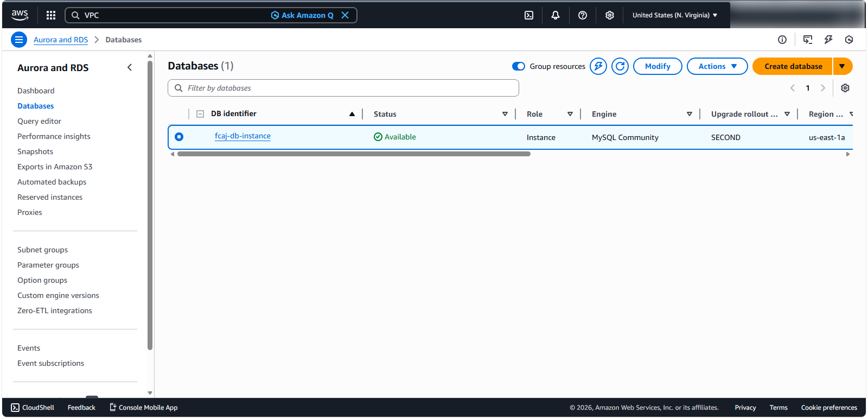Click the circular lightning bolt button beside Group resources

[598, 66]
